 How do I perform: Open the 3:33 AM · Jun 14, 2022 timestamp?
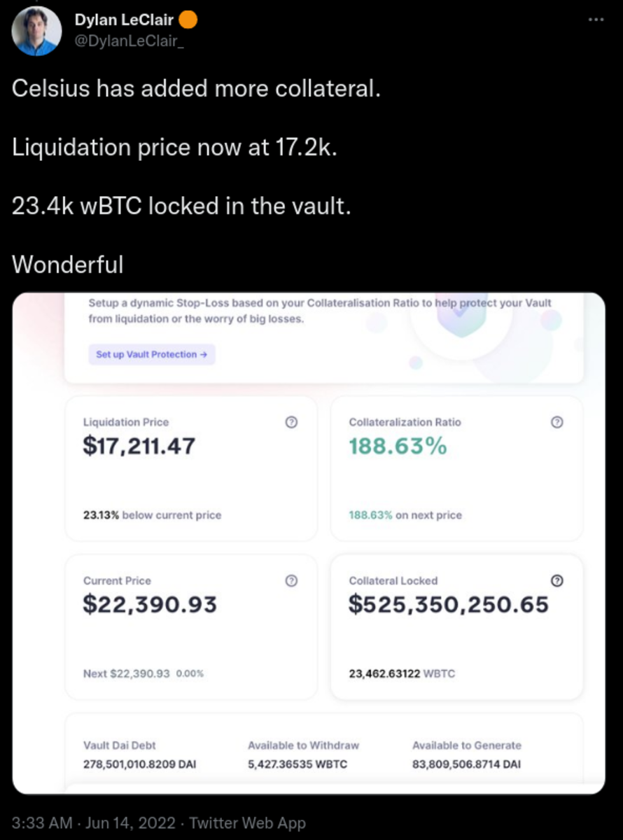click(x=95, y=822)
